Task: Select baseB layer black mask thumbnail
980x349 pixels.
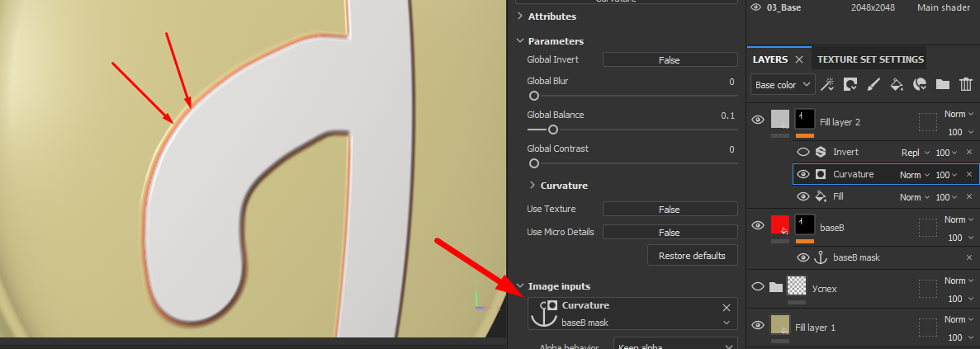Action: [804, 224]
